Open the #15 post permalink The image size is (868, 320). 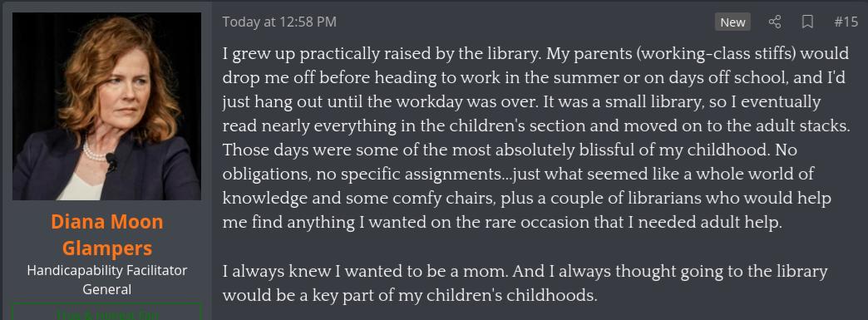(x=846, y=22)
